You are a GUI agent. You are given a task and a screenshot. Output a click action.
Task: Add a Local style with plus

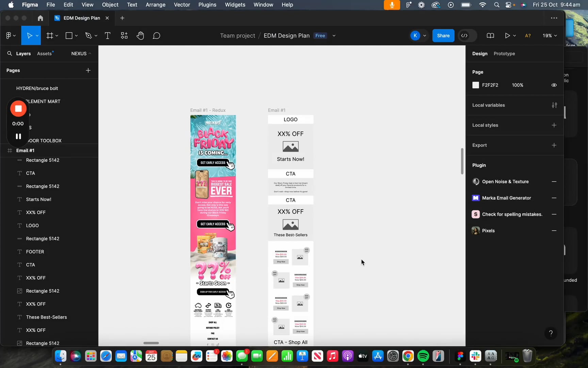click(x=554, y=125)
